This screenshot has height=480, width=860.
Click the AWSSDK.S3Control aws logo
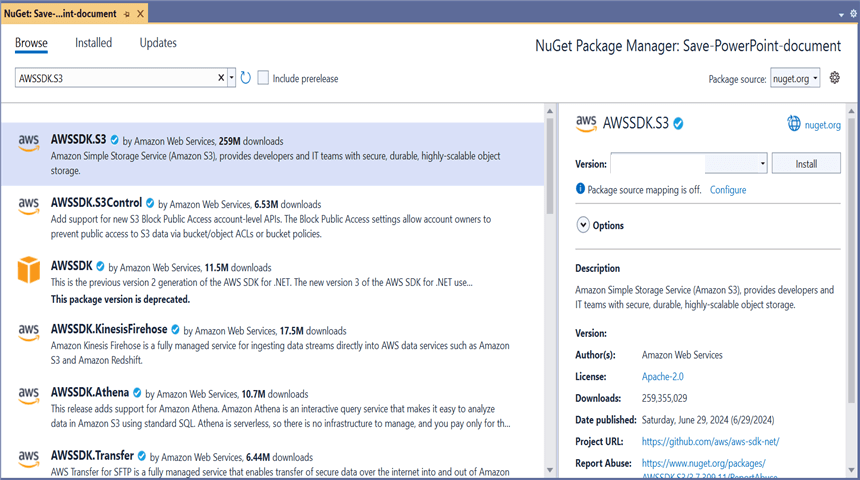pyautogui.click(x=29, y=206)
